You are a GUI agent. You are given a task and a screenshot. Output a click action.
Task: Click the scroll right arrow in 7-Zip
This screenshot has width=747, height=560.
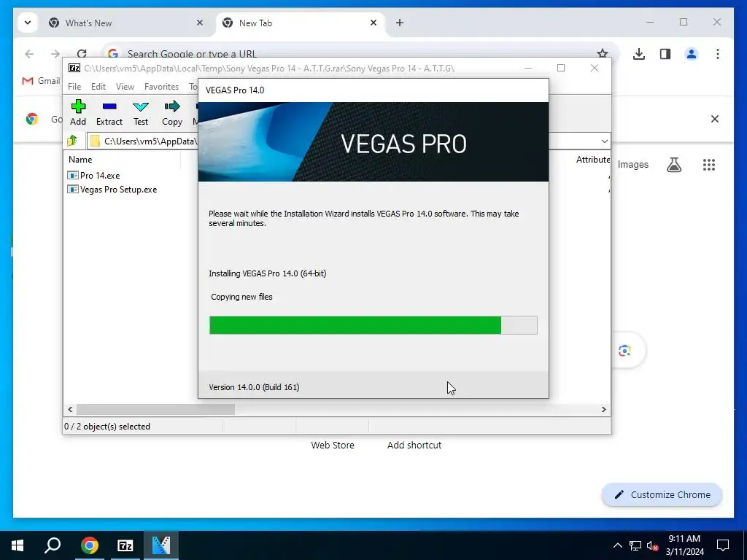pos(603,410)
